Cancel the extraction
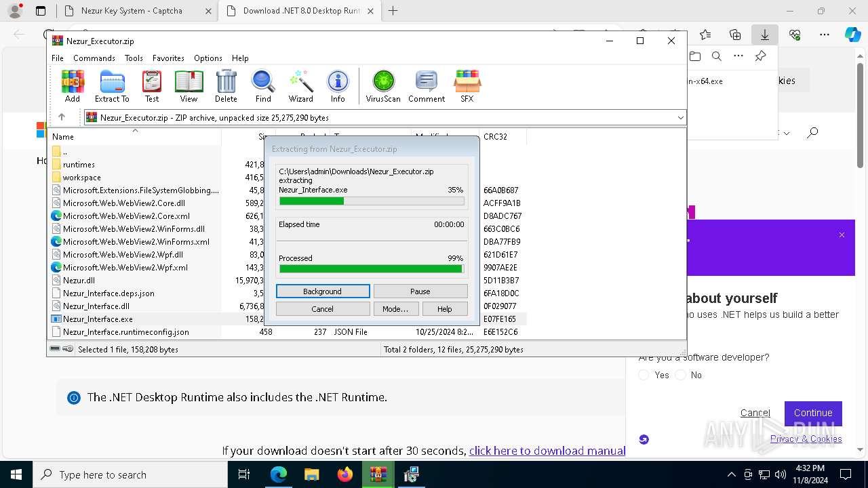This screenshot has width=868, height=488. (323, 308)
